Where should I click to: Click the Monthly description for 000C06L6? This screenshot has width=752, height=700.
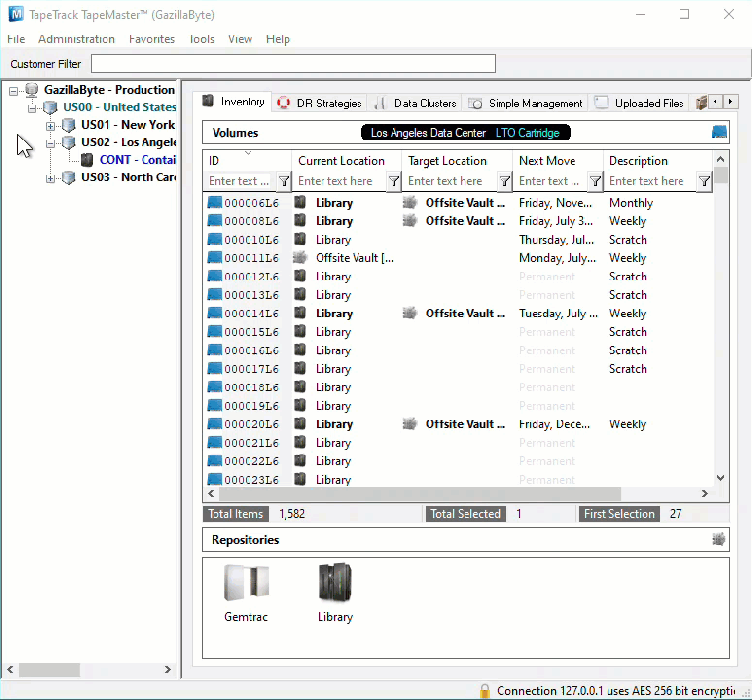[631, 203]
